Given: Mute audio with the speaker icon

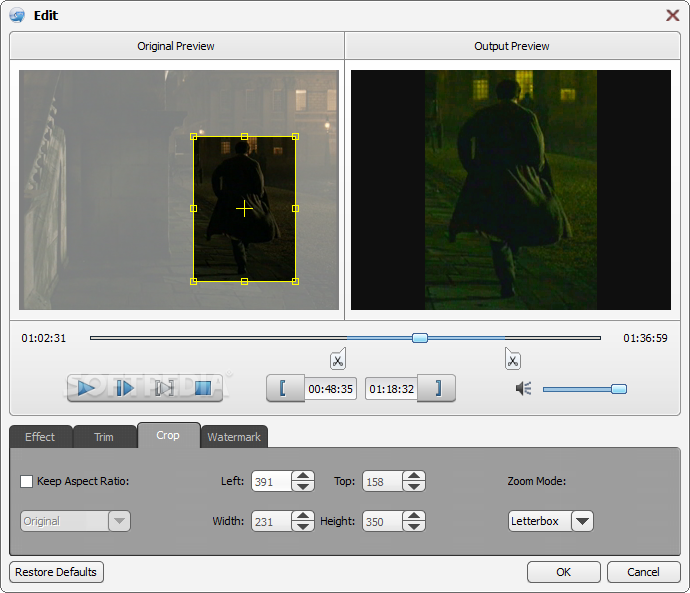Looking at the screenshot, I should click(523, 388).
